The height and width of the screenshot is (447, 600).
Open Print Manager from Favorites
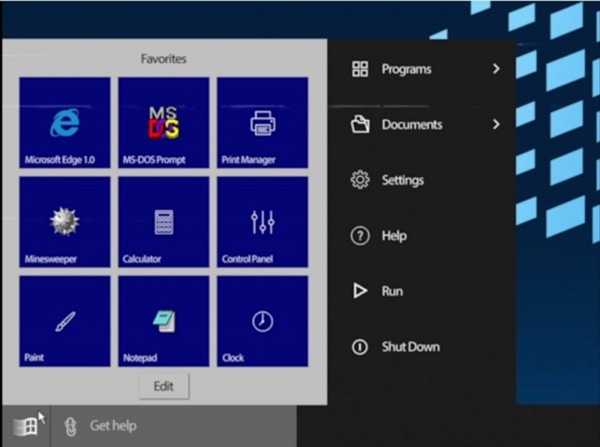click(x=262, y=123)
